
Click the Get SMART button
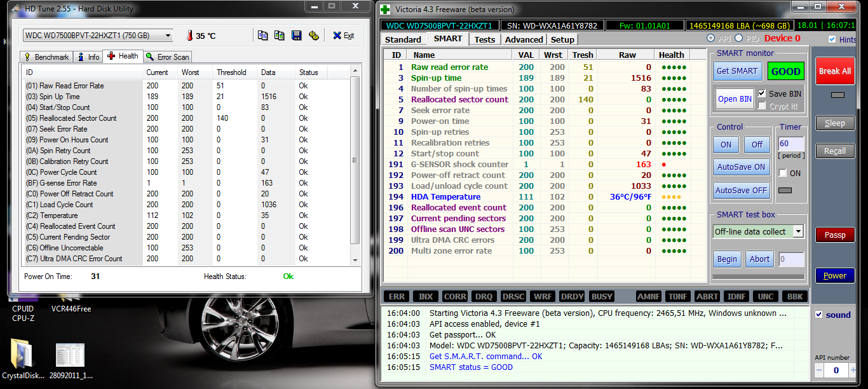coord(737,71)
